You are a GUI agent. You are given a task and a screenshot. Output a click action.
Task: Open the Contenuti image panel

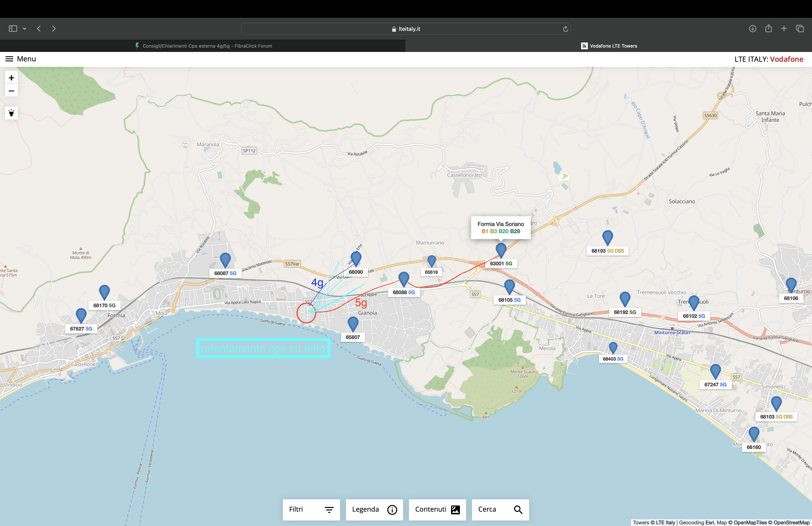pyautogui.click(x=437, y=510)
